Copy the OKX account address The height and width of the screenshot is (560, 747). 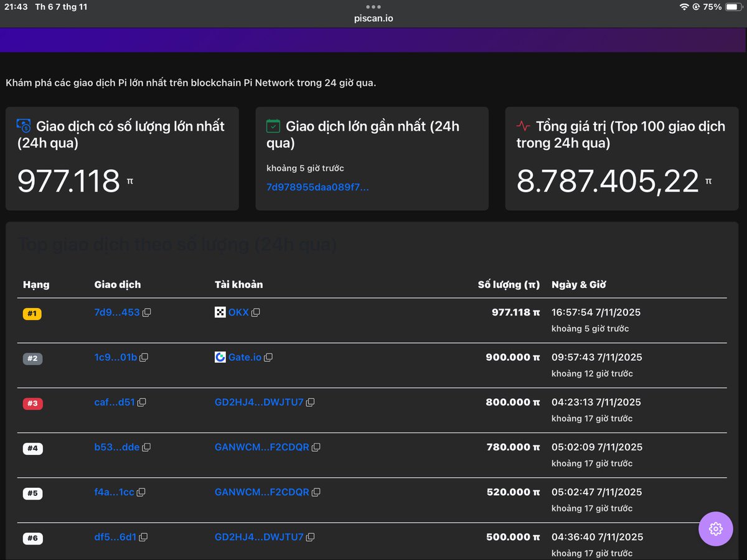click(x=255, y=312)
